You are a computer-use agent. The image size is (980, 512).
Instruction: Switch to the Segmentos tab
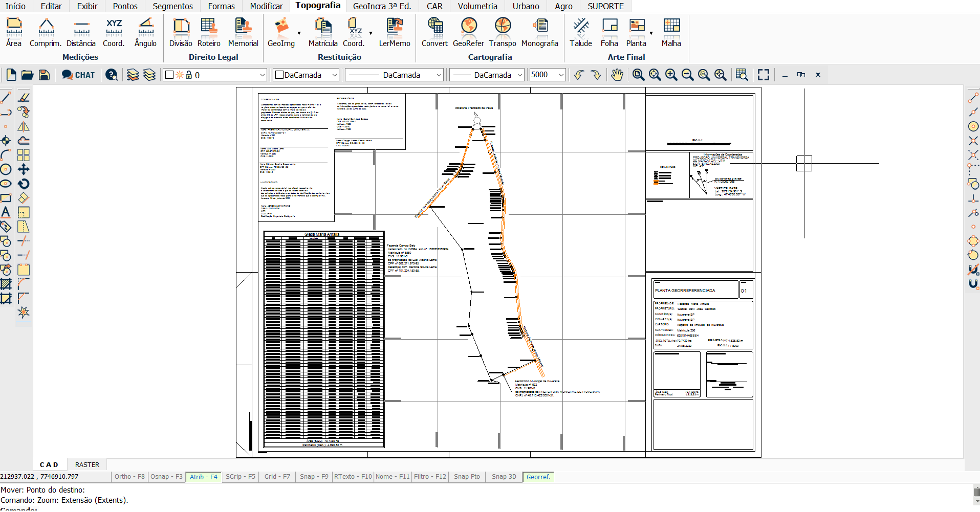173,6
